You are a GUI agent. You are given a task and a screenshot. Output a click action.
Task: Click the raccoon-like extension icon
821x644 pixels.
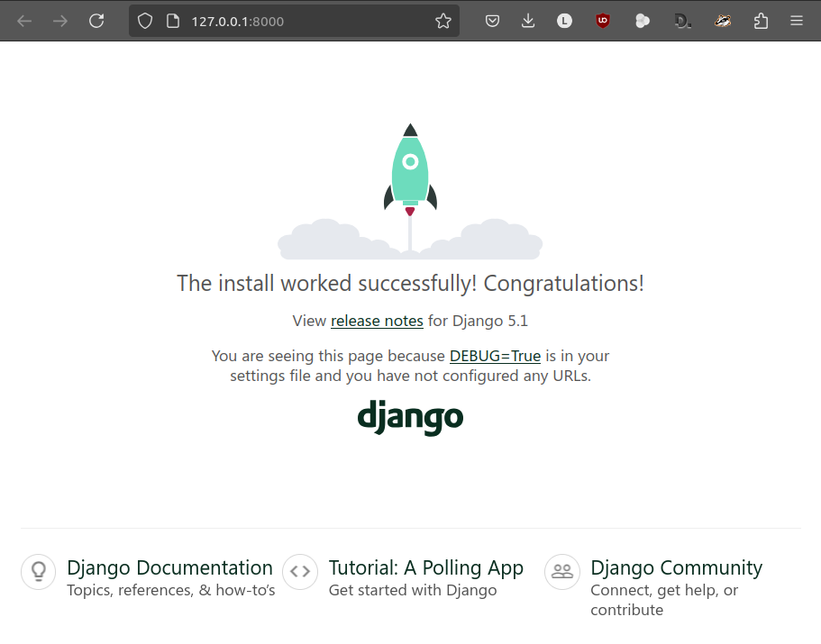(723, 21)
